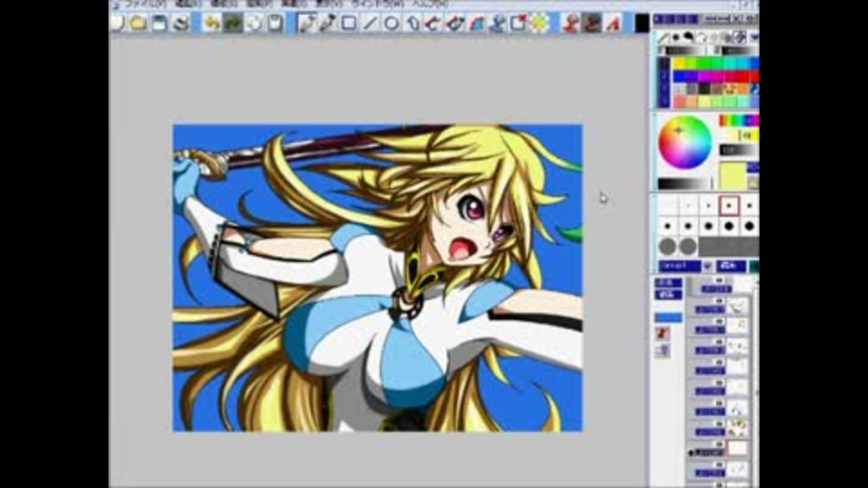Screen dimensions: 868x488
Task: Toggle eye icon of third layer from top
Action: click(719, 322)
